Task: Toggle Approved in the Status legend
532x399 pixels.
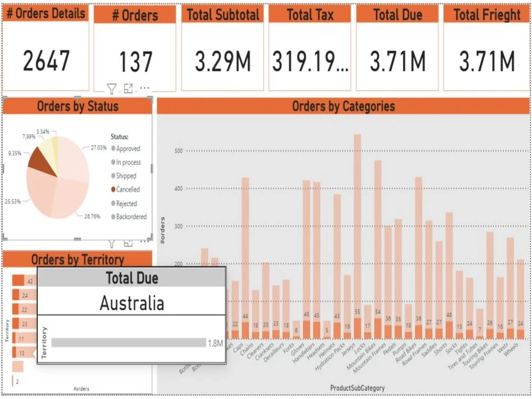Action: tap(129, 148)
